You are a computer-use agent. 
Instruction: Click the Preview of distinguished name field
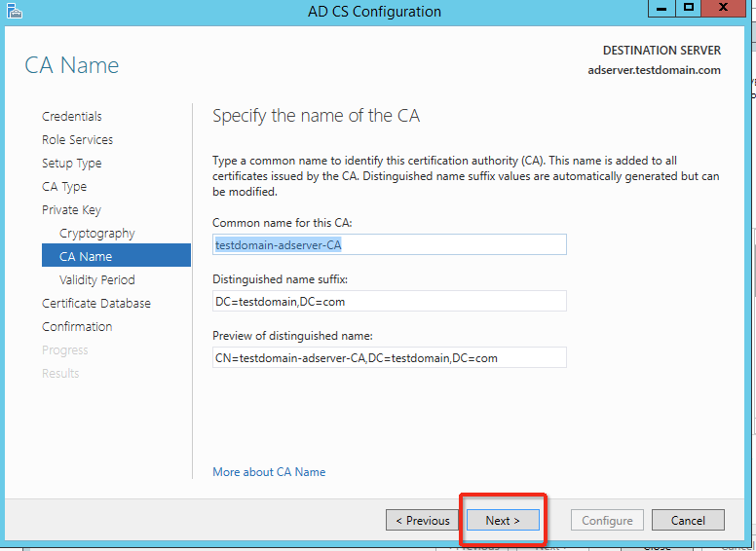tap(389, 357)
